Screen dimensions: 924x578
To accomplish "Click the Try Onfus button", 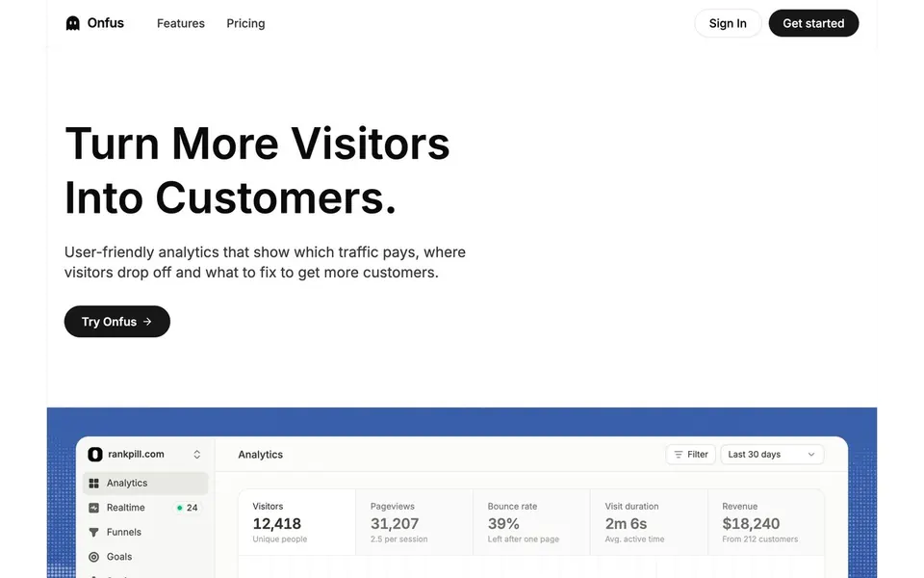I will (117, 322).
